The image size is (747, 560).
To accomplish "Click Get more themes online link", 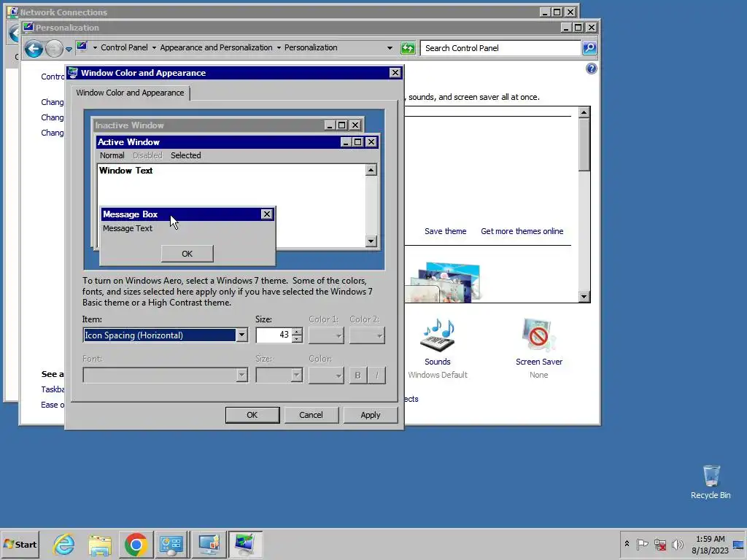I will (x=522, y=231).
